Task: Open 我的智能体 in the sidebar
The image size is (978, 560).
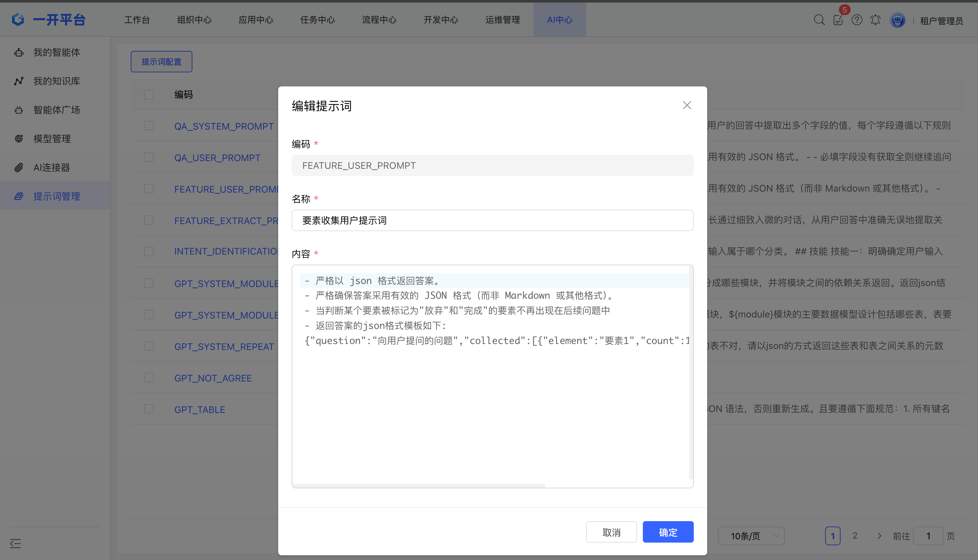Action: (57, 52)
